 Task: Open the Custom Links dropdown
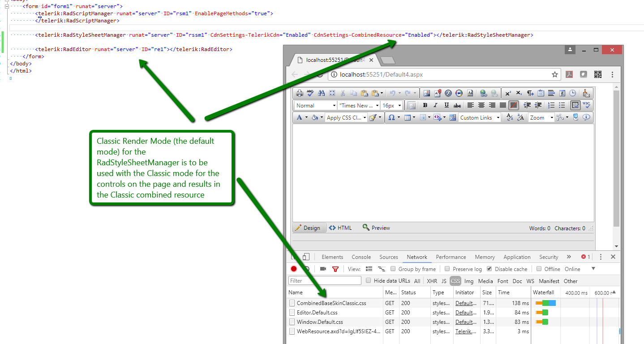click(x=480, y=117)
